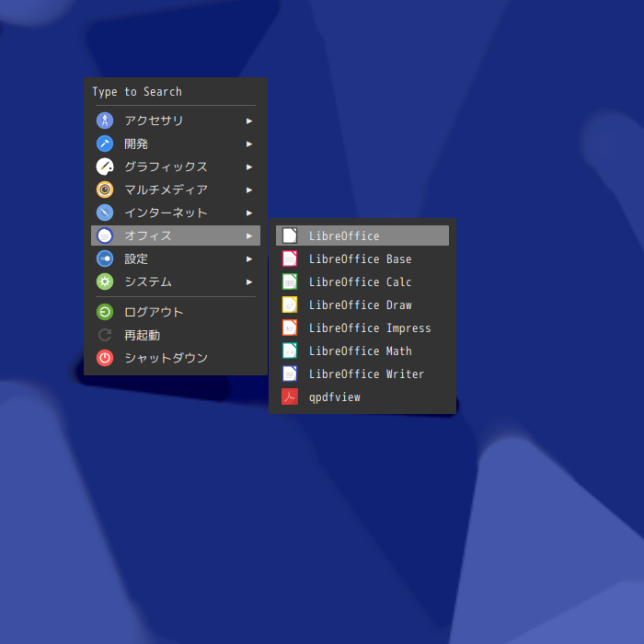Click the highlighted LibreOffice label text
The height and width of the screenshot is (644, 644).
coord(344,236)
